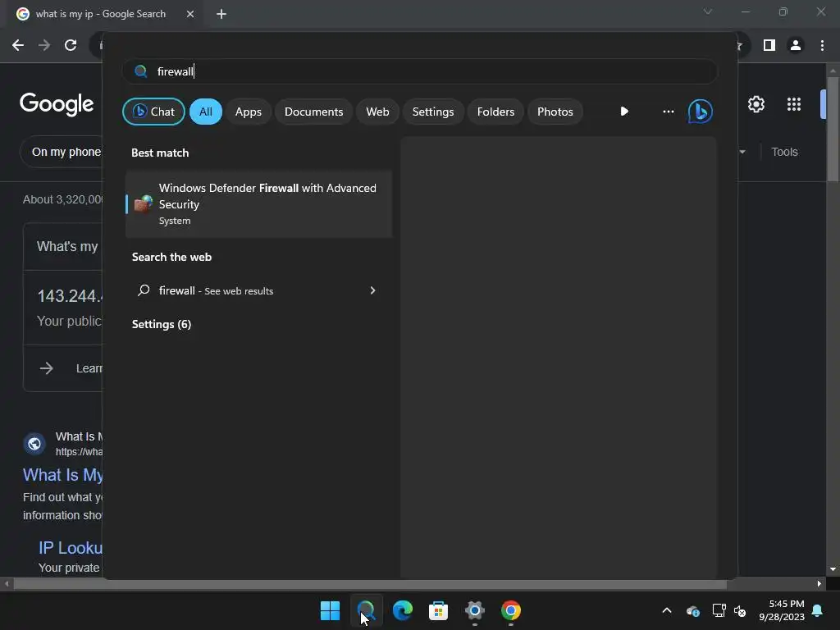
Task: Filter search results by Folders
Action: [495, 112]
